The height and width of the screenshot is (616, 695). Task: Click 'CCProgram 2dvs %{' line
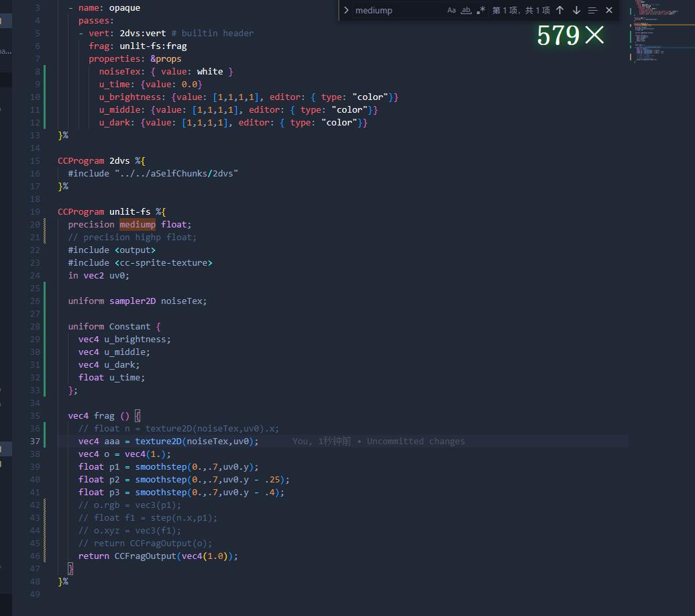(x=101, y=160)
